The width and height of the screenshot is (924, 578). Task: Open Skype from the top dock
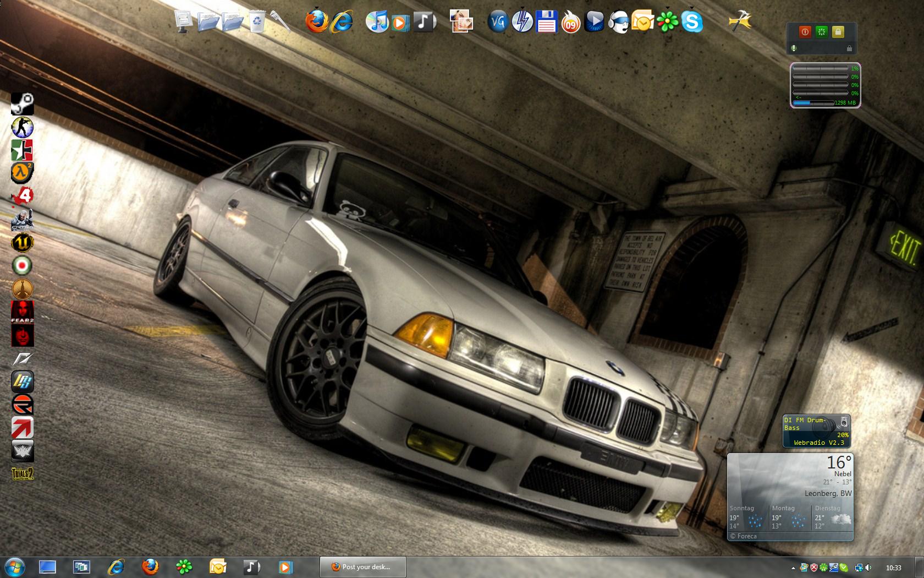[692, 22]
